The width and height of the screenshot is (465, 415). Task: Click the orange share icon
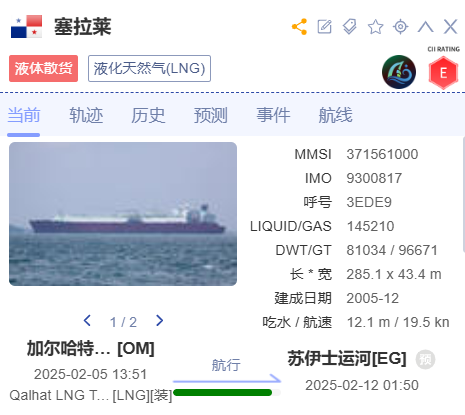coord(299,27)
